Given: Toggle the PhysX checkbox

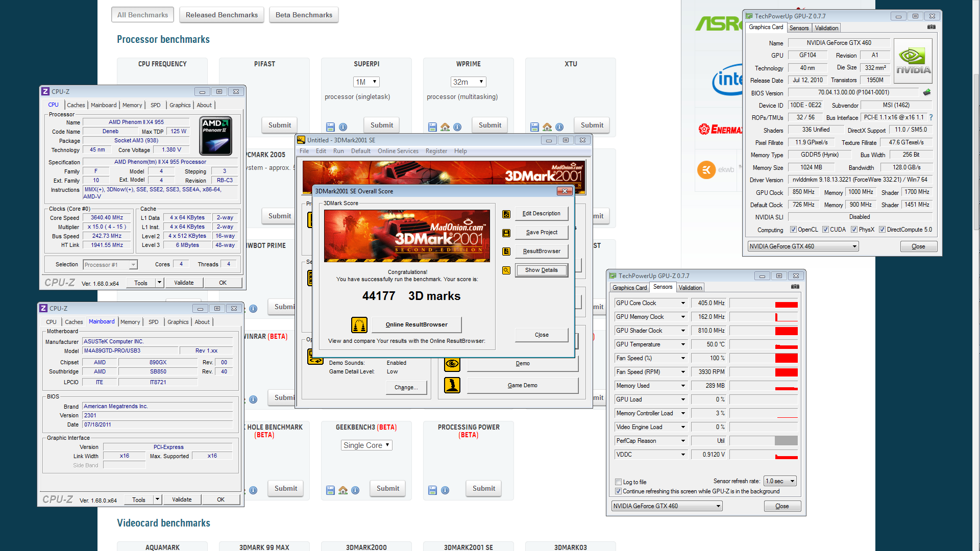Looking at the screenshot, I should point(854,230).
